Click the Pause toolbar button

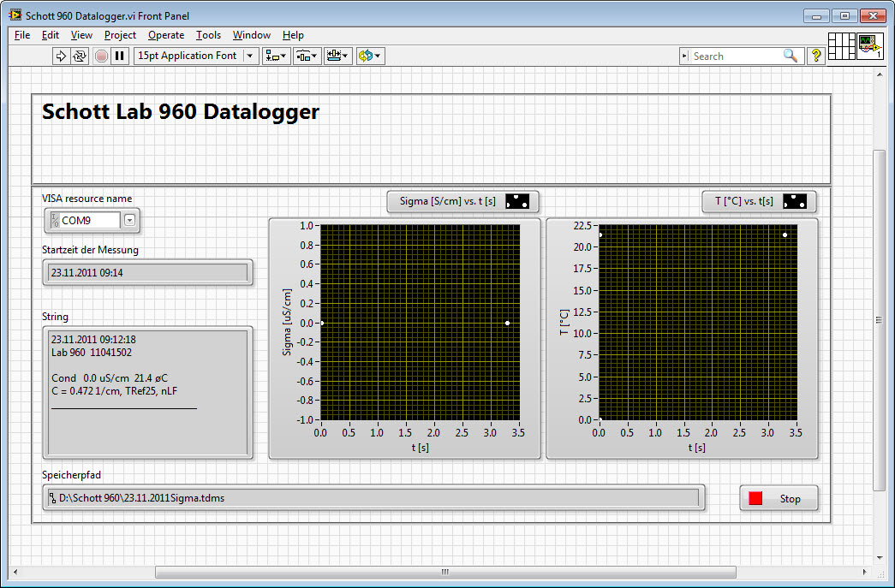pos(120,56)
